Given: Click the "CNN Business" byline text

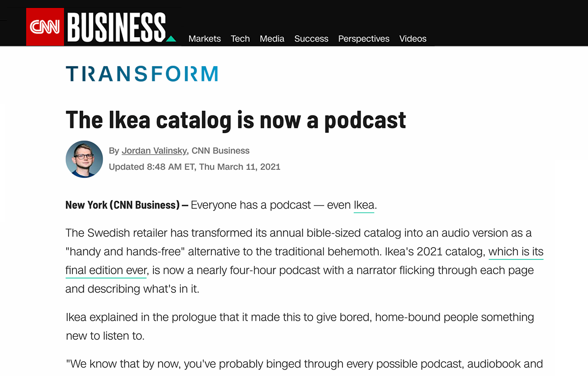Looking at the screenshot, I should (220, 151).
